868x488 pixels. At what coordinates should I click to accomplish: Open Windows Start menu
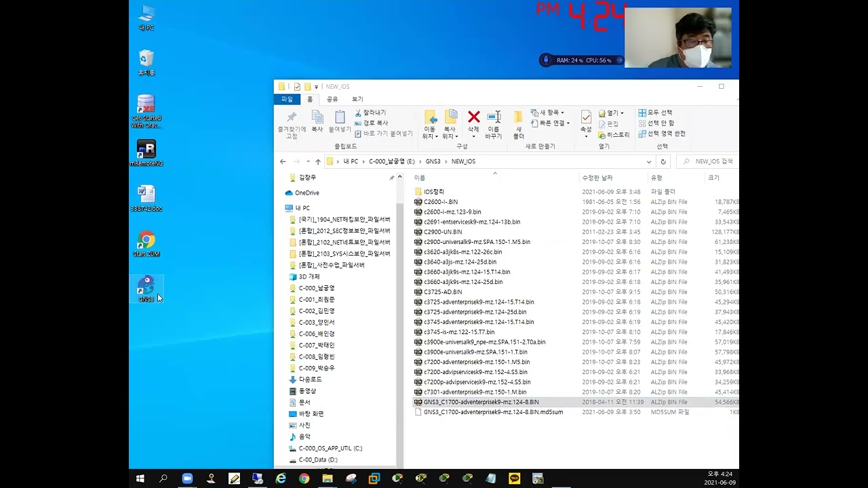tap(140, 479)
